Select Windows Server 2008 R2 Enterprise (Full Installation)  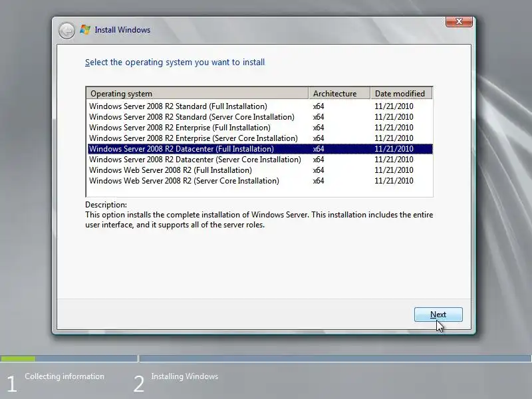(x=260, y=128)
